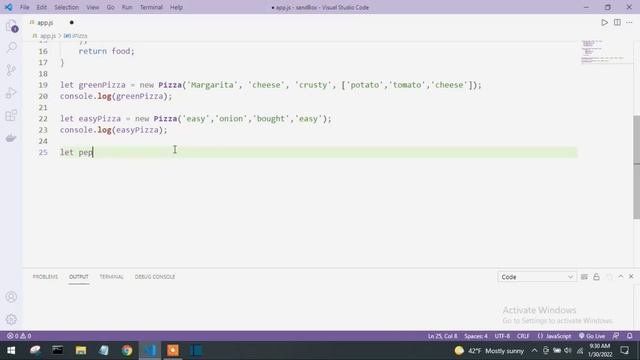Open the Extensions view

[11, 115]
